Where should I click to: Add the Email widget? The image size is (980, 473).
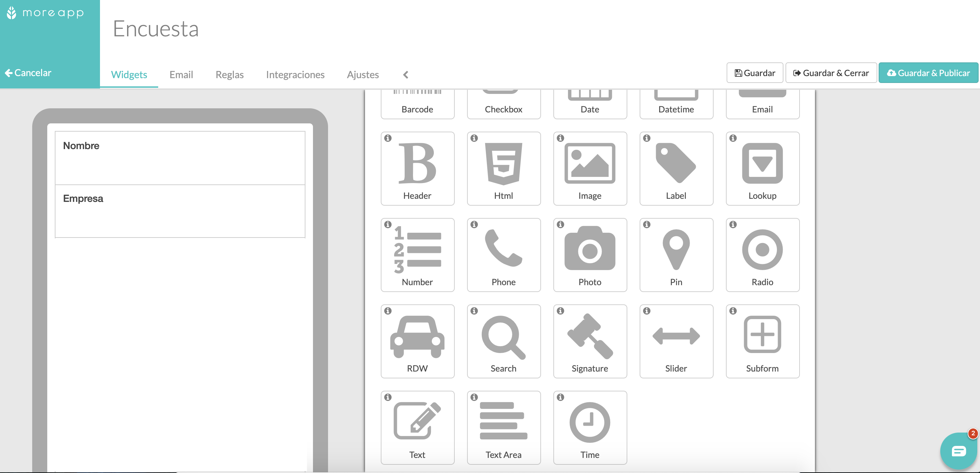tap(763, 105)
